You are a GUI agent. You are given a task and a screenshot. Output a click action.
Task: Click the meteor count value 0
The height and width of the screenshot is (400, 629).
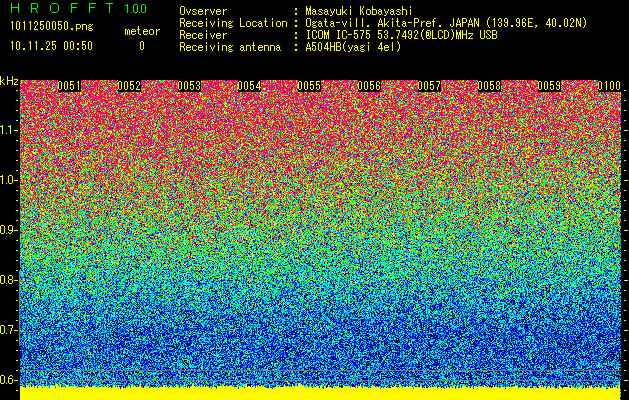(142, 46)
